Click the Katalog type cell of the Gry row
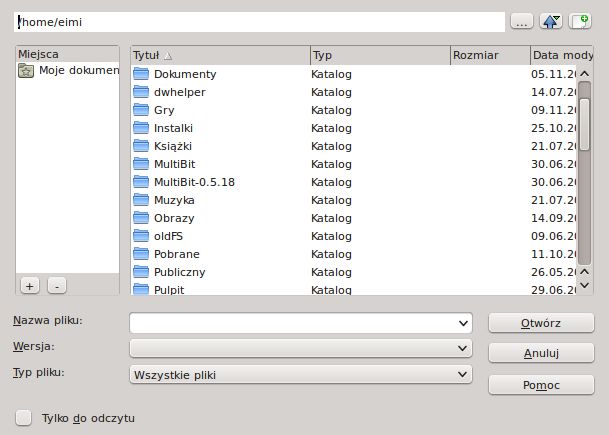The width and height of the screenshot is (609, 435). pyautogui.click(x=331, y=110)
